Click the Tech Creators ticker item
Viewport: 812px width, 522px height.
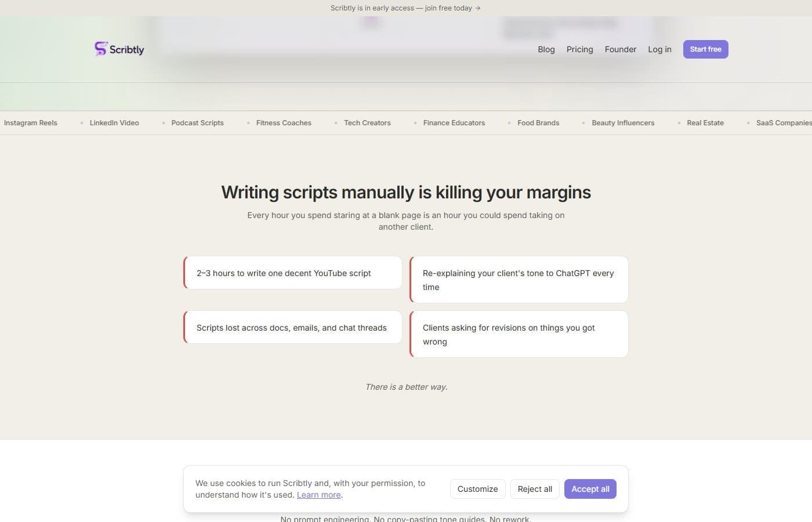[x=367, y=123]
